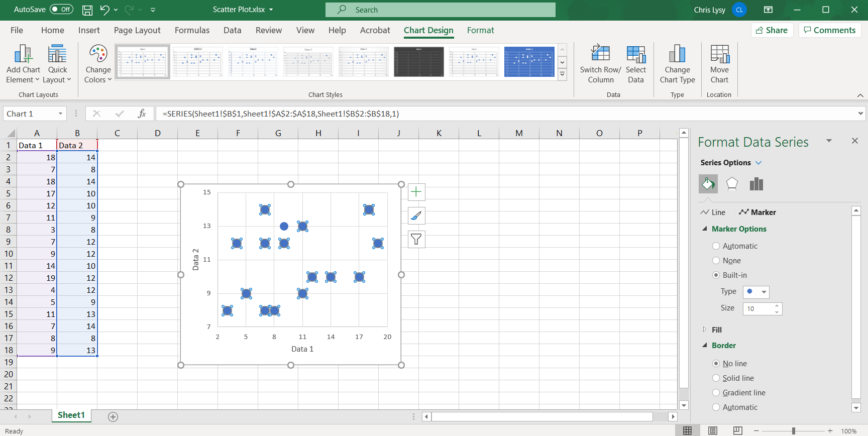Click Insert Function fx icon

tap(142, 114)
